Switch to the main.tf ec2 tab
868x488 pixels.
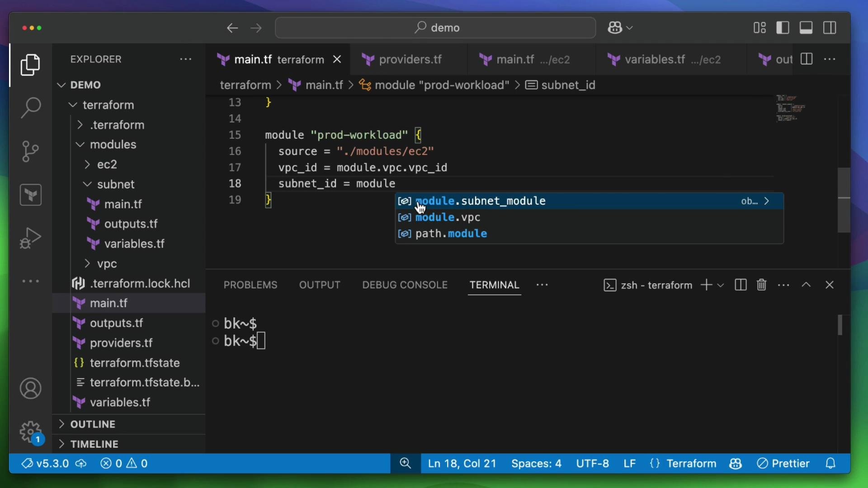[533, 59]
